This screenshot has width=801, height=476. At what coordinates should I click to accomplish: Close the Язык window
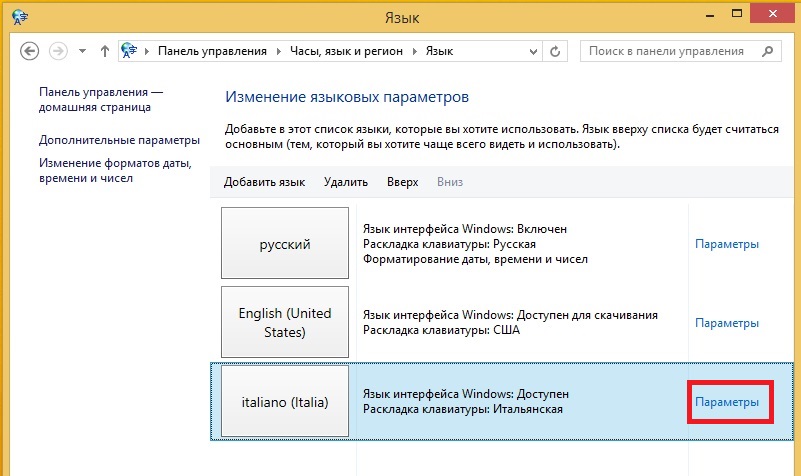pos(773,14)
